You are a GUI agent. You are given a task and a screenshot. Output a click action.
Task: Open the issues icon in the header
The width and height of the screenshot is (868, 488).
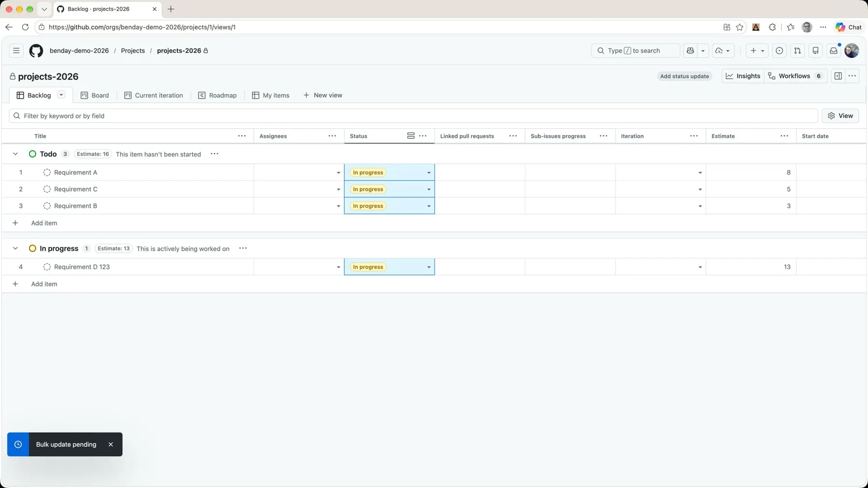coord(779,51)
